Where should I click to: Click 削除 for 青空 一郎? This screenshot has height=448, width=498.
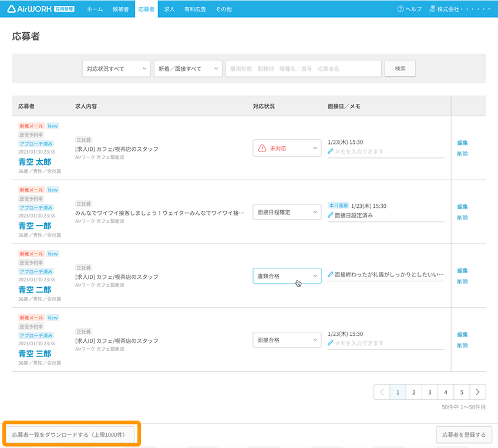pyautogui.click(x=462, y=217)
